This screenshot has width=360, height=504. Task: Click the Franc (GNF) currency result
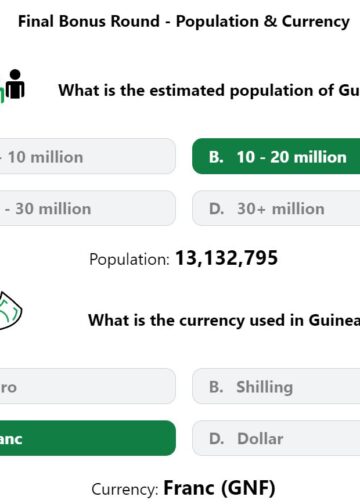(219, 488)
